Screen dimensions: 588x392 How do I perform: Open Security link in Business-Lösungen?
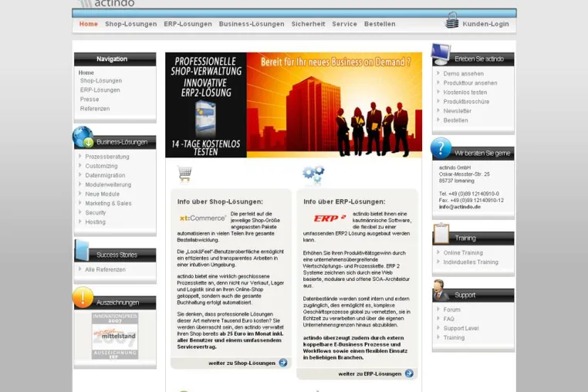(x=95, y=213)
